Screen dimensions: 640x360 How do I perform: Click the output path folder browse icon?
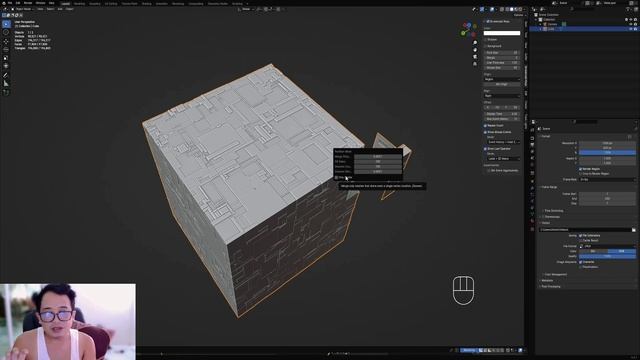click(633, 230)
